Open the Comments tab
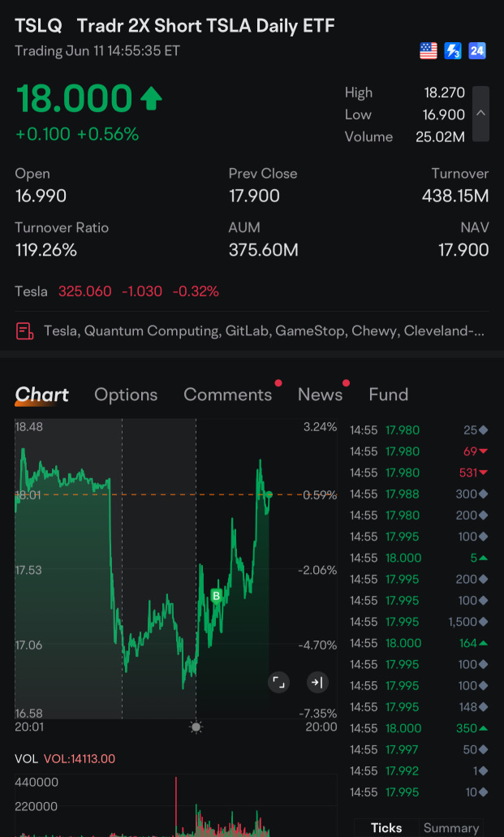 click(x=228, y=395)
